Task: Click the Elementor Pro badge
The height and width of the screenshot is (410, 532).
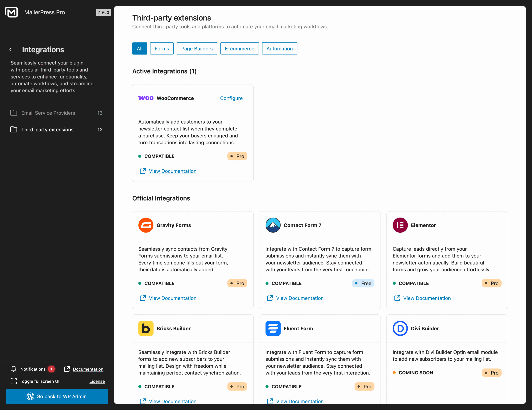Action: (x=491, y=283)
